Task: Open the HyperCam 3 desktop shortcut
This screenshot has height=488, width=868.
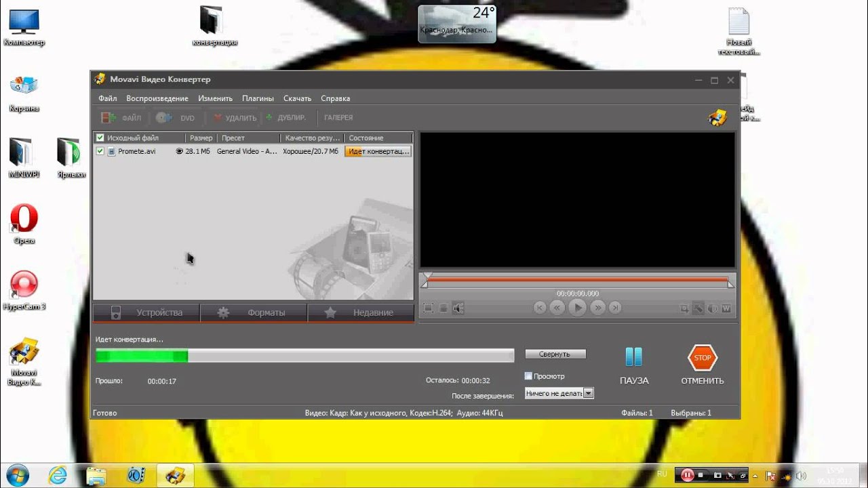Action: point(24,290)
